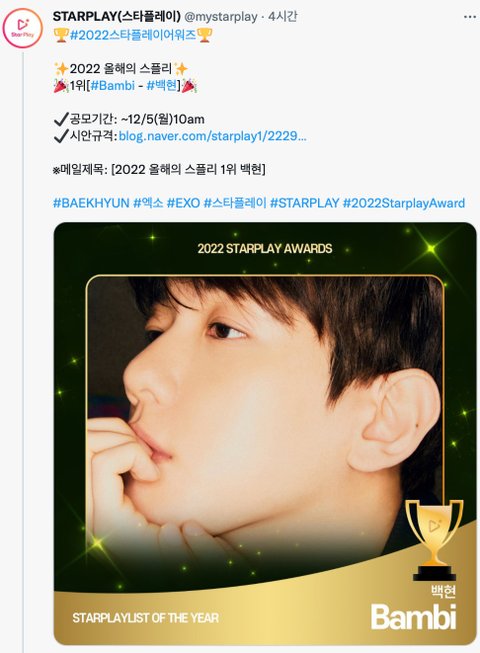Screen dimensions: 480x653
Task: Click the StarPlay profile avatar
Action: 22,28
